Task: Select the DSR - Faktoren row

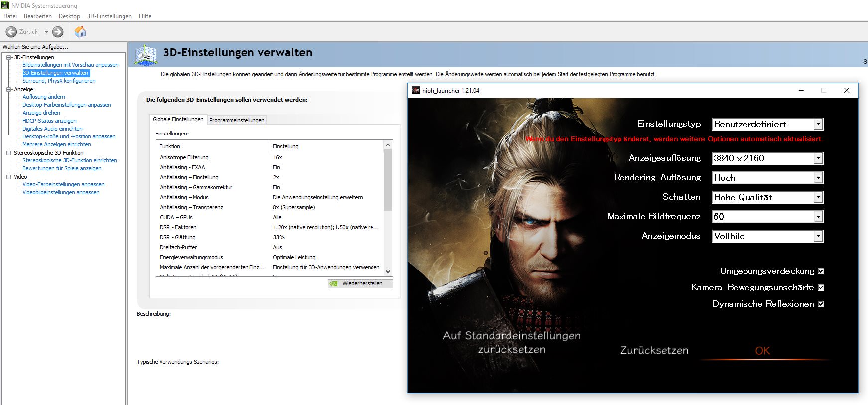Action: pos(270,227)
